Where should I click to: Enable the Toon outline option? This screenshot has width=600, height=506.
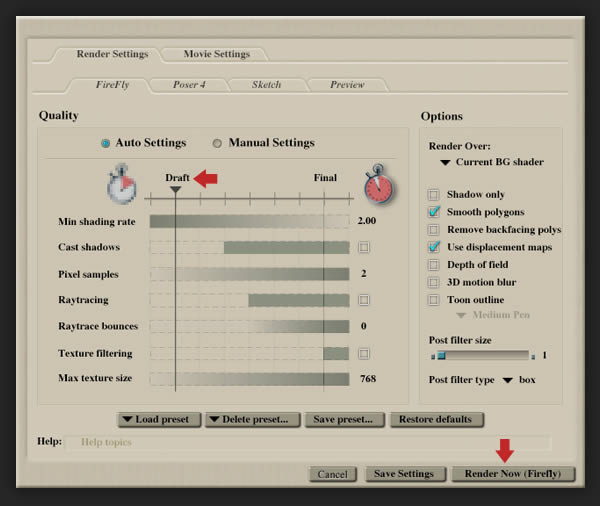pos(434,300)
